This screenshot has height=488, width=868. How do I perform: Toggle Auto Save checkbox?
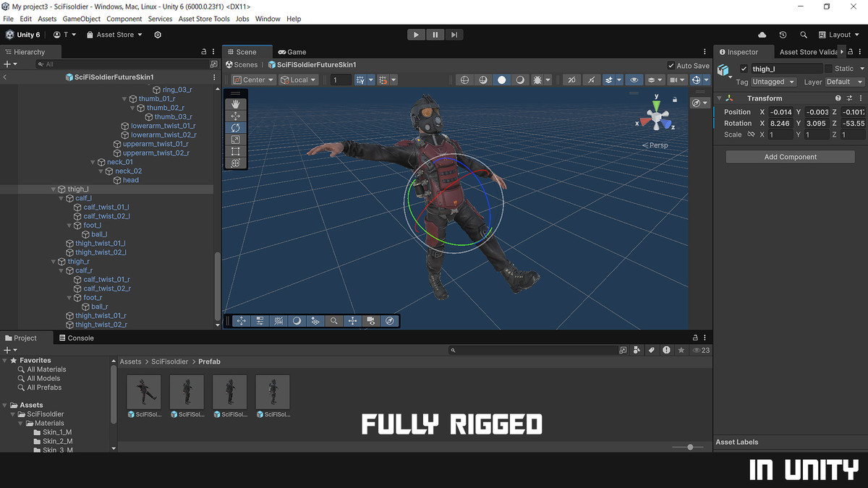tap(671, 65)
